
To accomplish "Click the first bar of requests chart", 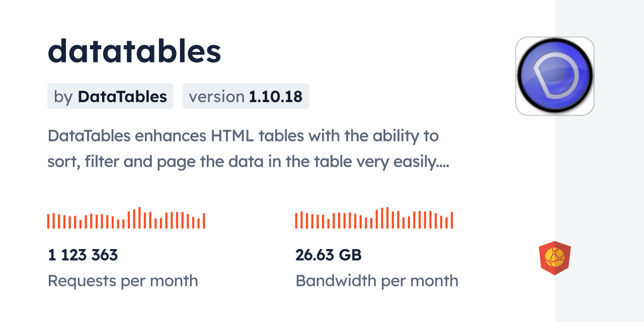I will coord(48,221).
